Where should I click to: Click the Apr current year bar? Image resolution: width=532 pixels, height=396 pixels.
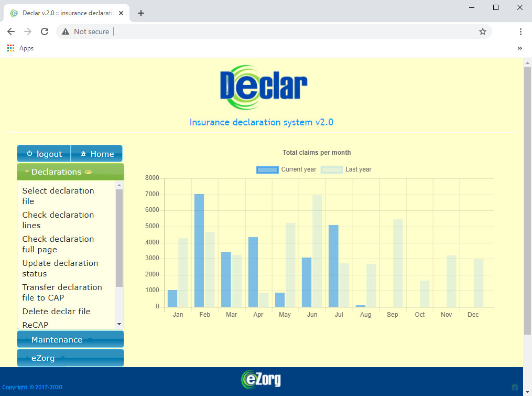[253, 272]
